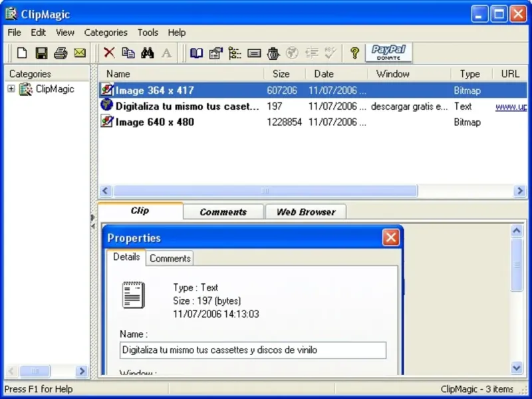The width and height of the screenshot is (532, 399).
Task: Click the notepad icon in Properties Details
Action: pyautogui.click(x=134, y=295)
